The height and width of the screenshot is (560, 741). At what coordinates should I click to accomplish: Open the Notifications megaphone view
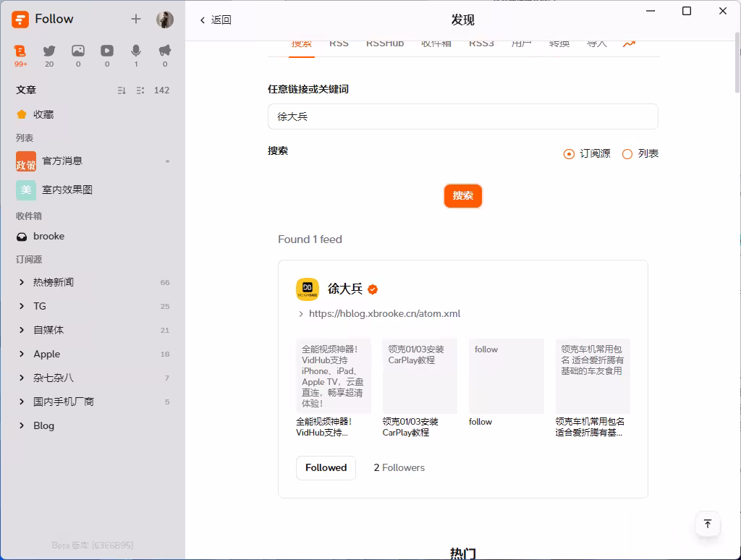coord(165,51)
